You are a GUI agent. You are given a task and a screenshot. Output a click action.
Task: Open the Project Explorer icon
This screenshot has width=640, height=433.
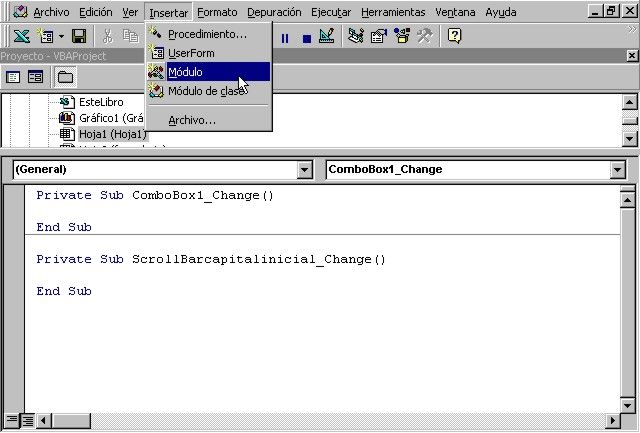tap(356, 36)
